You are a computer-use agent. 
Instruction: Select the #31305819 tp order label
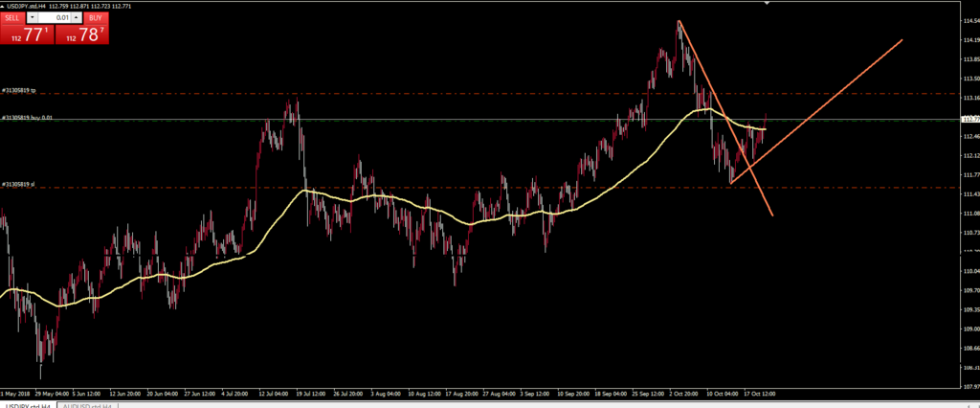(19, 91)
